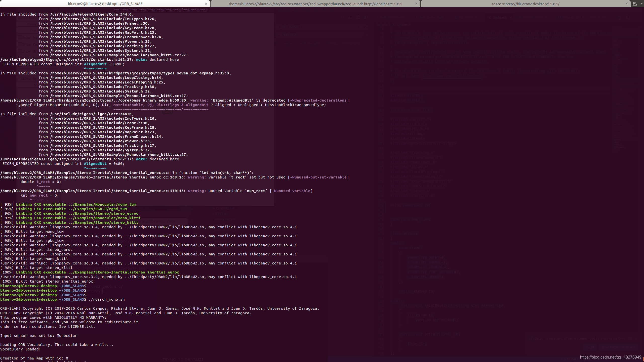Select the ~/ORB_SLAM3 terminal tab
Viewport: 644px width, 362px height.
pos(105,4)
